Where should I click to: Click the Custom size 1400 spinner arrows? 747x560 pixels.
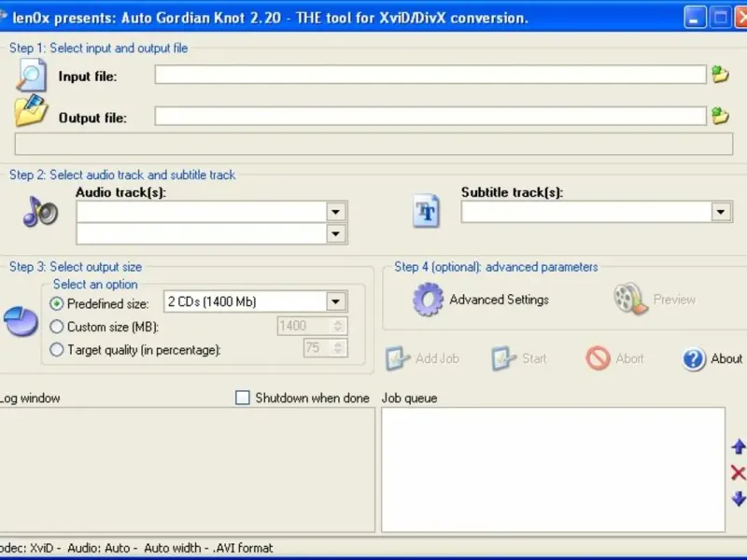338,326
